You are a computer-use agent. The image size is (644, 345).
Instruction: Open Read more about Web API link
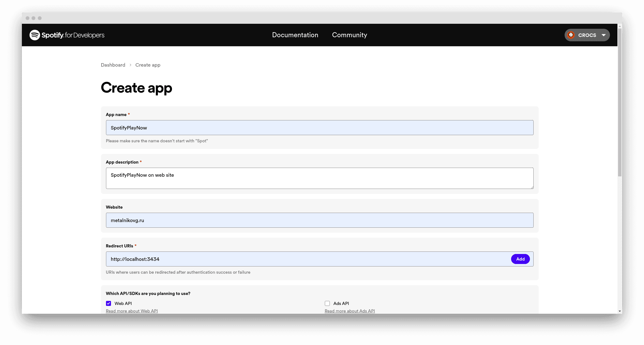[132, 311]
